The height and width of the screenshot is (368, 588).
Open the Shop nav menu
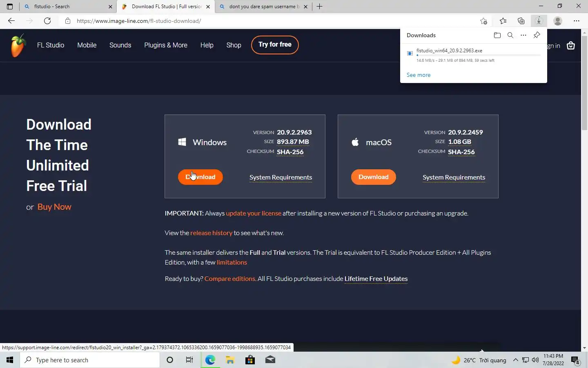(234, 45)
